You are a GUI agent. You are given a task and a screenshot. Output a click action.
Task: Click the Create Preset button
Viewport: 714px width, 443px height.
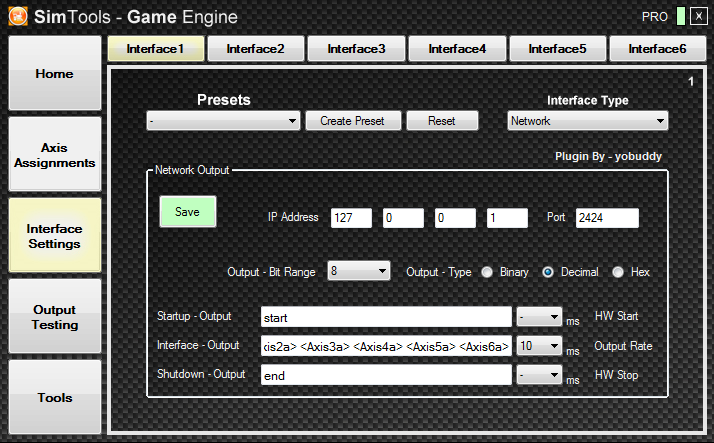(x=353, y=121)
